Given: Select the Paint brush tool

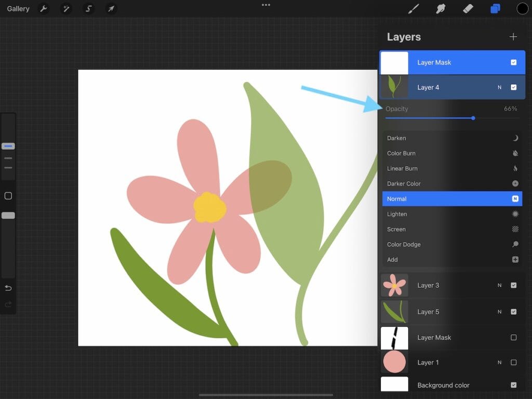Looking at the screenshot, I should tap(414, 8).
